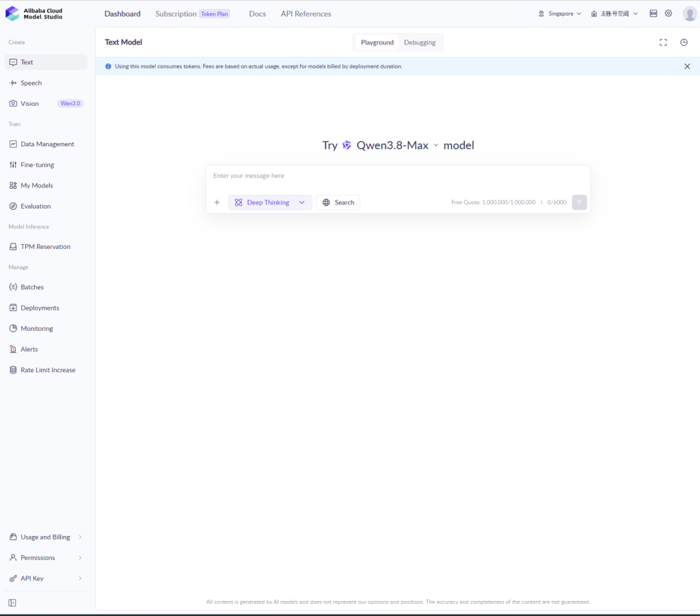The height and width of the screenshot is (616, 700).
Task: Expand the Permissions chevron
Action: coord(81,557)
